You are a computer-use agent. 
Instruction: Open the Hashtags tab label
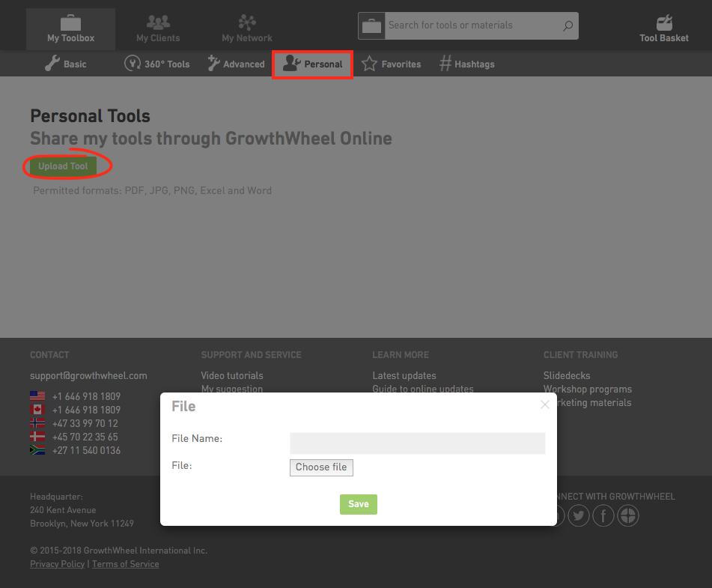click(x=475, y=64)
